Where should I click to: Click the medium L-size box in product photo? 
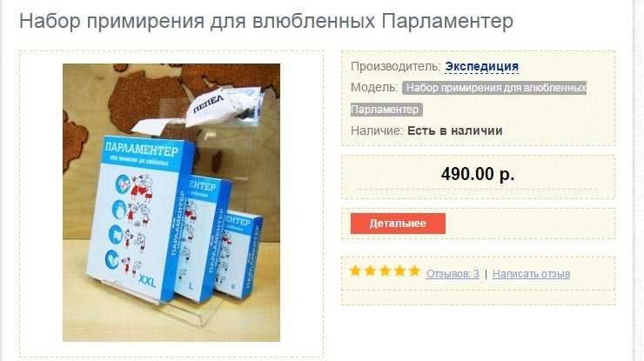[x=205, y=240]
